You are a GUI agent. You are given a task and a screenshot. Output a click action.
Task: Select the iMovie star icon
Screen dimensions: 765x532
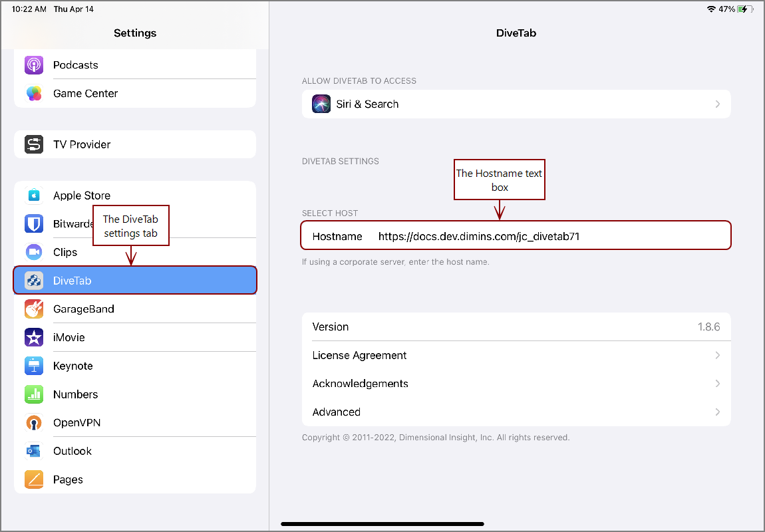(x=34, y=337)
